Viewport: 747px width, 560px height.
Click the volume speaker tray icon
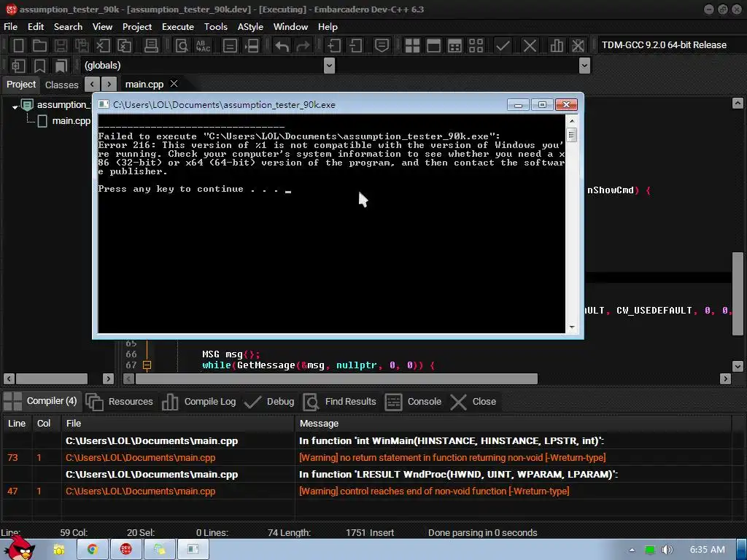667,550
